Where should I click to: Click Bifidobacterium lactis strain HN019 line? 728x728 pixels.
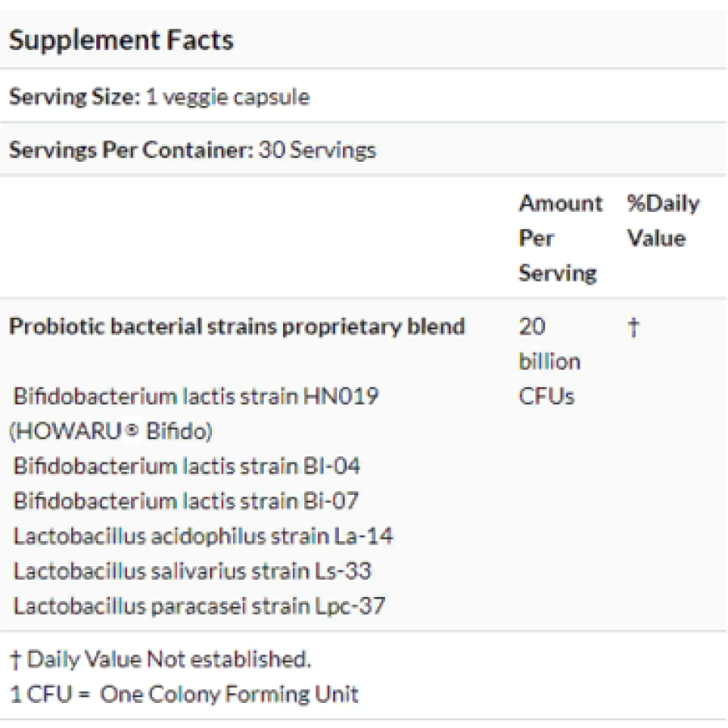[196, 396]
